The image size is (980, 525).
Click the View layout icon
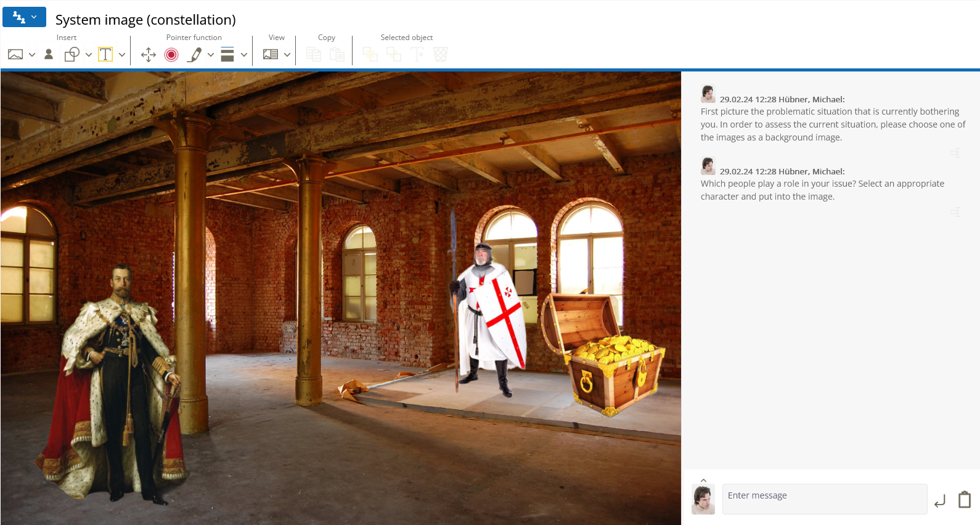271,55
